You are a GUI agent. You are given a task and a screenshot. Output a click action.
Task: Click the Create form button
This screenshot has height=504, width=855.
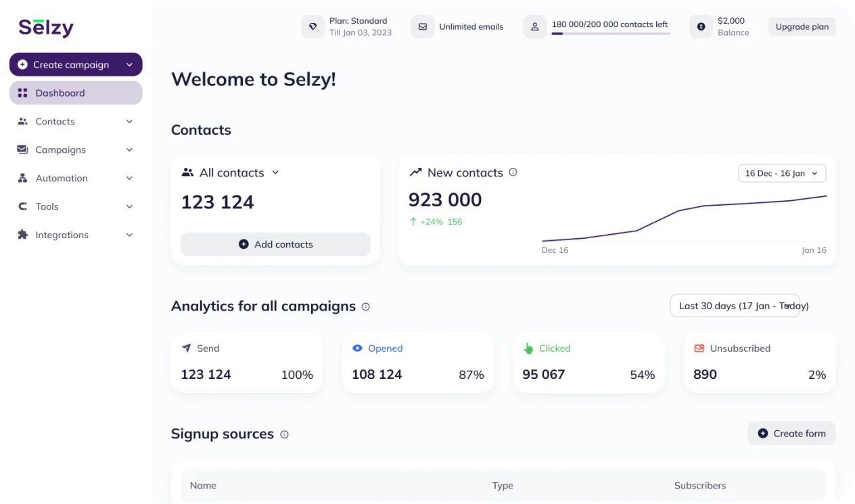pos(791,434)
